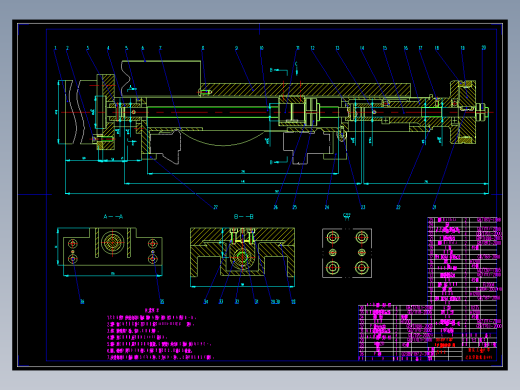Select part balloon number 27
The width and height of the screenshot is (520, 390).
(x=216, y=207)
